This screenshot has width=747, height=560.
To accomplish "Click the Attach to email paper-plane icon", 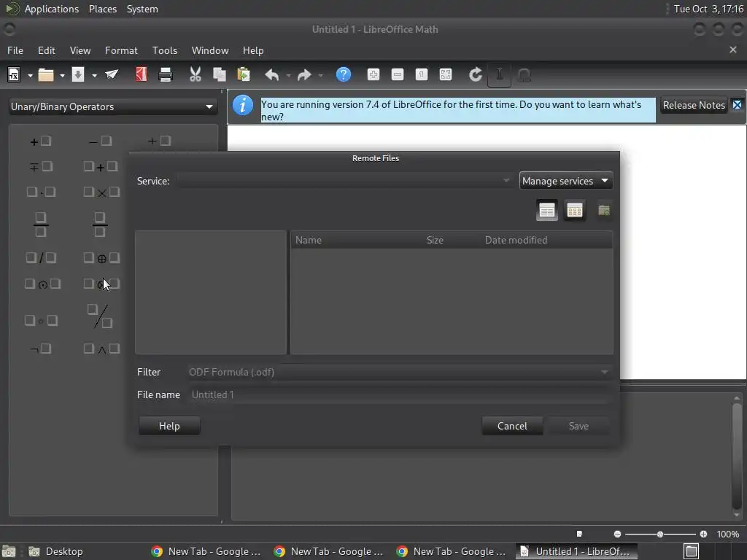I will (112, 74).
